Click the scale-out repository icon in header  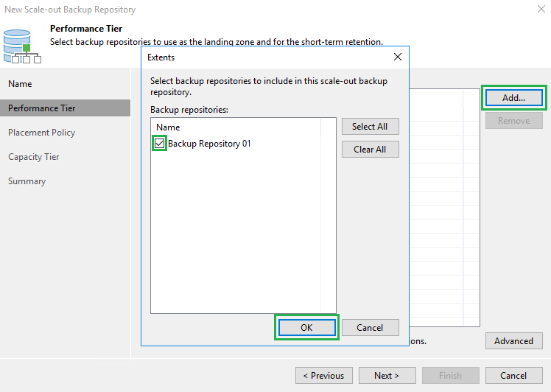22,43
